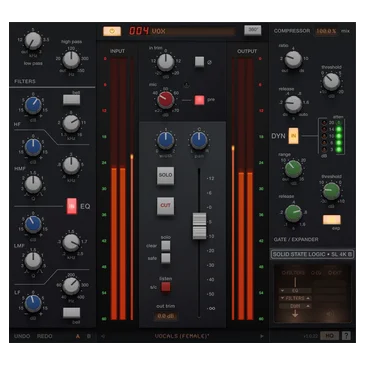Enable the CUT button

coord(165,205)
